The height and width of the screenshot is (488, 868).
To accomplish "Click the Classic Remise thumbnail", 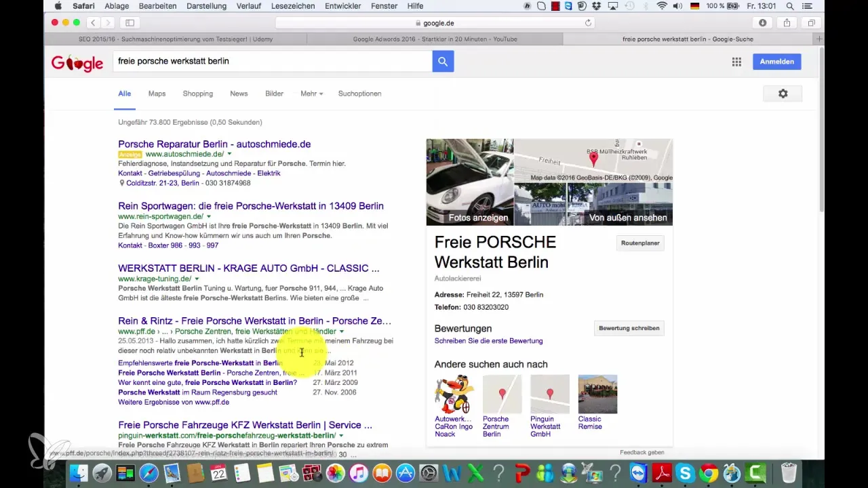I will pyautogui.click(x=597, y=394).
